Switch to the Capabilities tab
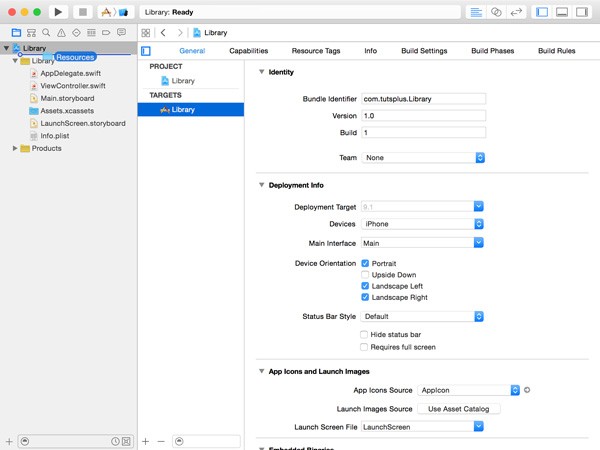This screenshot has width=600, height=450. pos(249,51)
